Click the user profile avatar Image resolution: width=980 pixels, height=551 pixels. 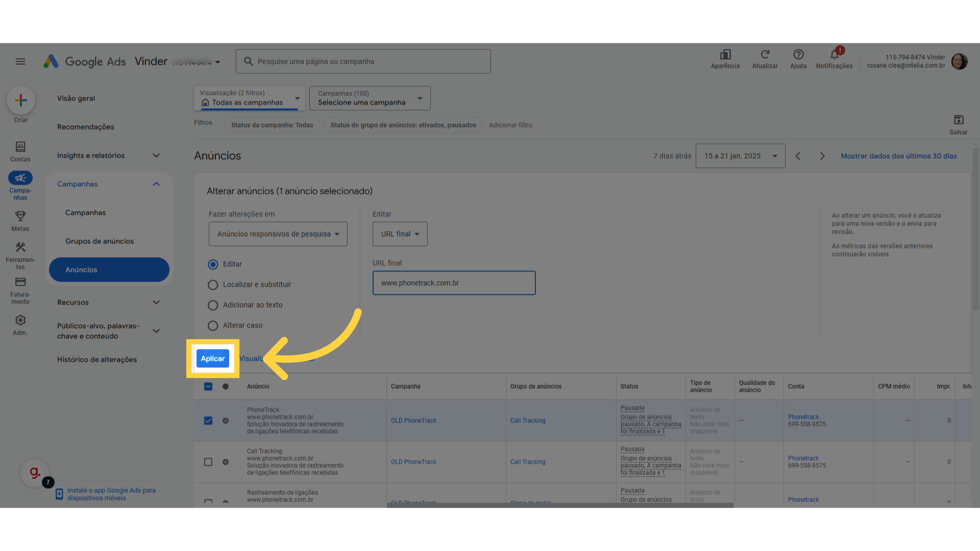[x=960, y=62]
